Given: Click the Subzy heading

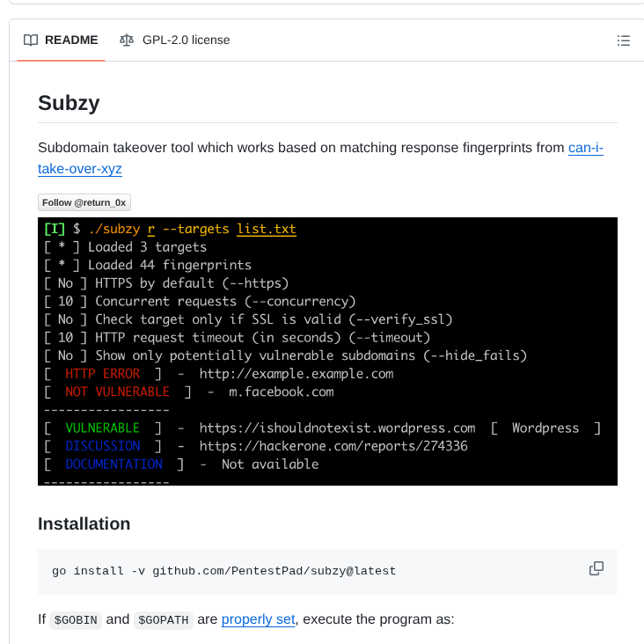Looking at the screenshot, I should click(69, 103).
